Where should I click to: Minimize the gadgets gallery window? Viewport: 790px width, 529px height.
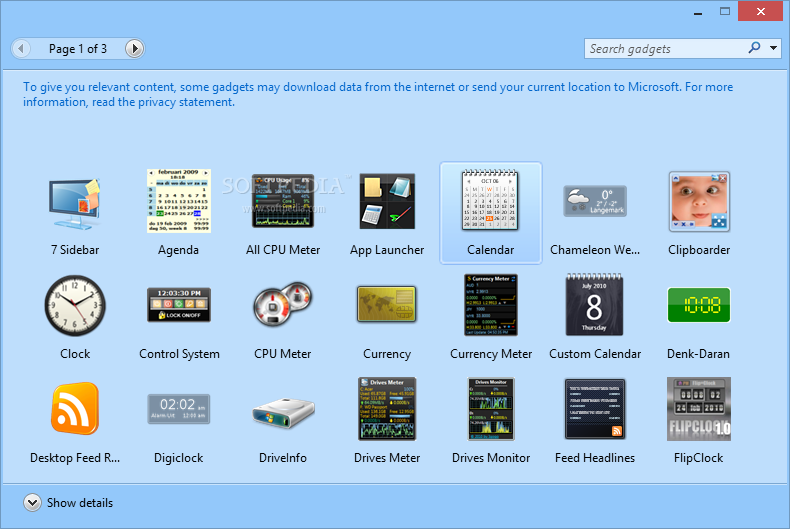click(x=698, y=12)
